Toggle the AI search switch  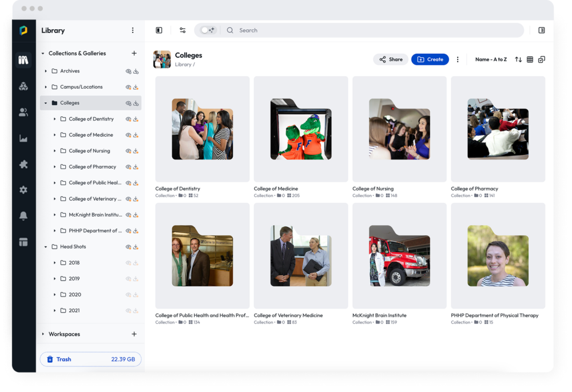208,30
